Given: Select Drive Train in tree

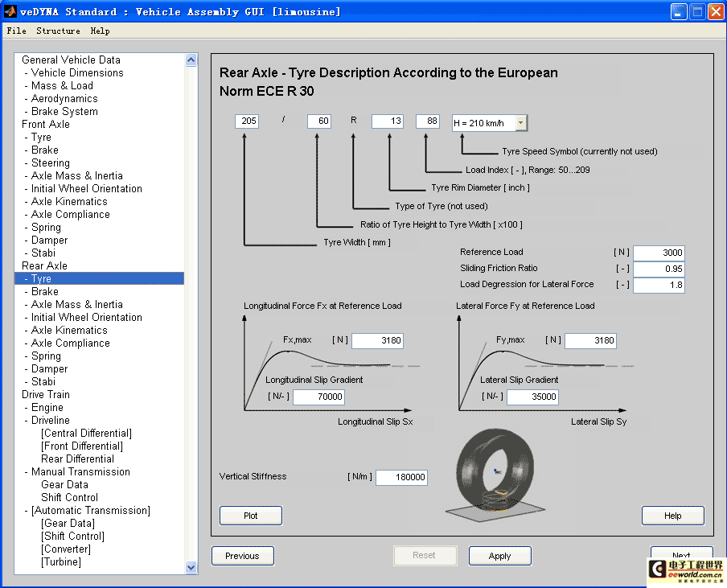Looking at the screenshot, I should pos(45,395).
